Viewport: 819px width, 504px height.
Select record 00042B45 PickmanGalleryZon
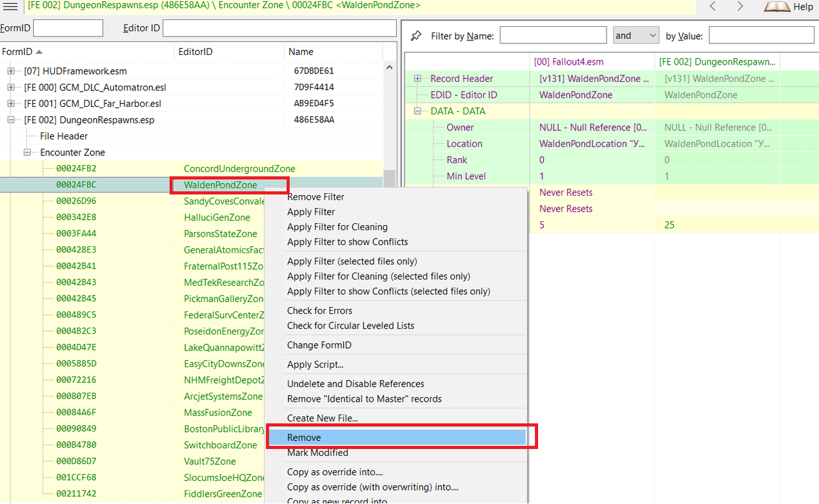point(132,299)
